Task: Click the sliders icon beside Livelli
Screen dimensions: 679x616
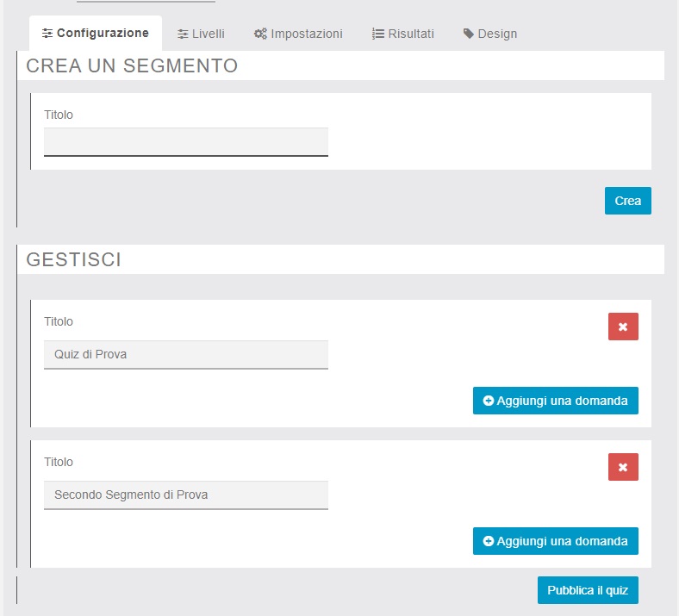Action: (x=183, y=34)
